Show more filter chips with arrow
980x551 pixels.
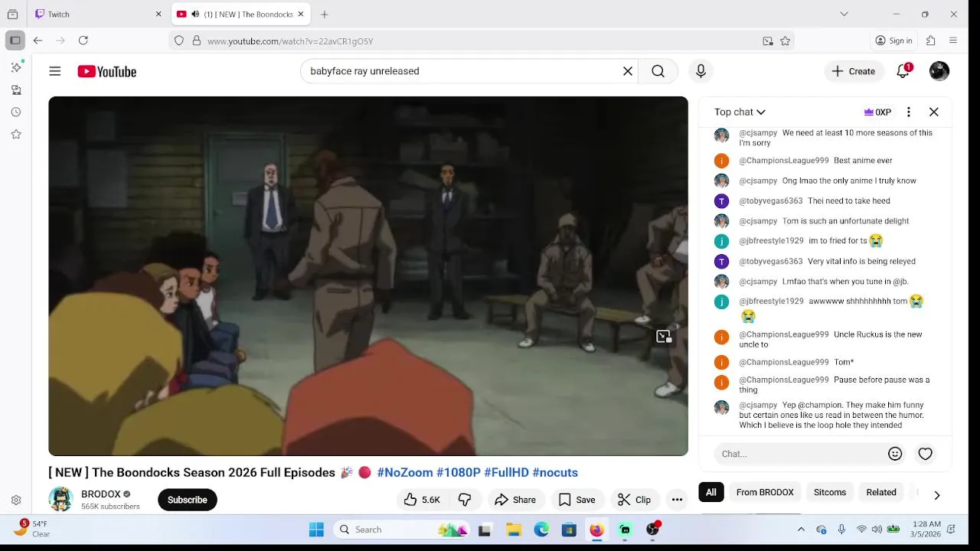(936, 495)
